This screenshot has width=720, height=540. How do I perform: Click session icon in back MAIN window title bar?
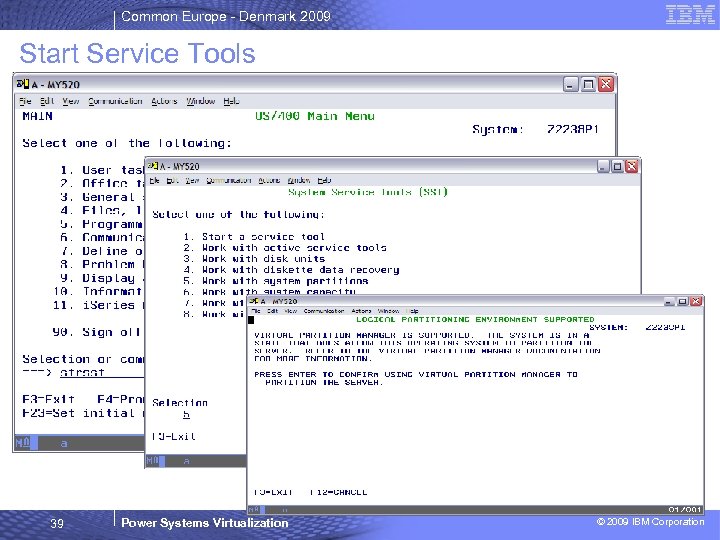(23, 84)
